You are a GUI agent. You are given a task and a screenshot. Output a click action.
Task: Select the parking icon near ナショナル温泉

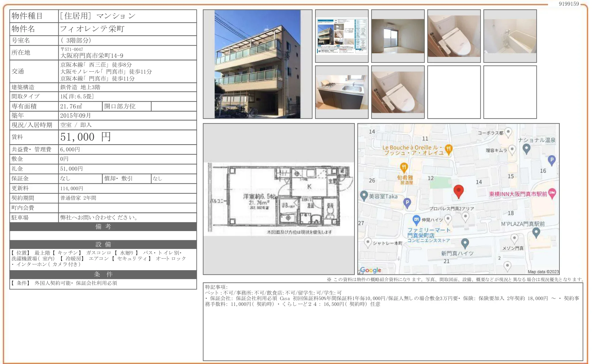coord(552,159)
